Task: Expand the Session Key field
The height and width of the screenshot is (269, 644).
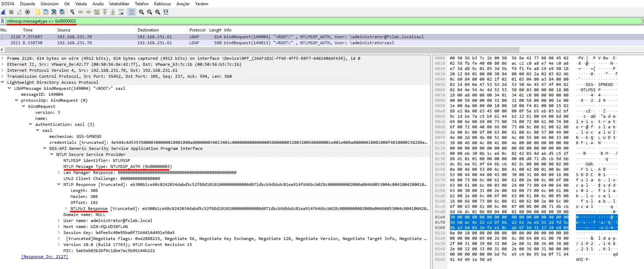Action: click(59, 233)
